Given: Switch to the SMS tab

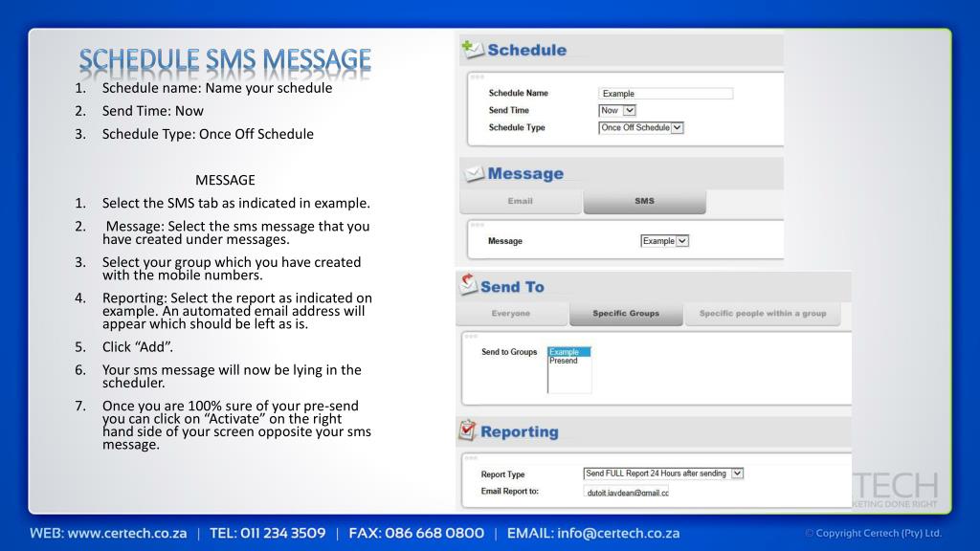Looking at the screenshot, I should click(x=644, y=201).
